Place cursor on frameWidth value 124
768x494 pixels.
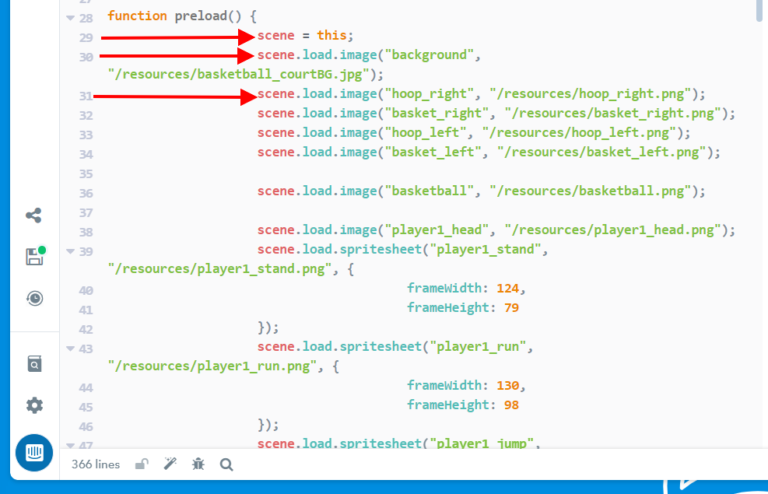tap(507, 289)
